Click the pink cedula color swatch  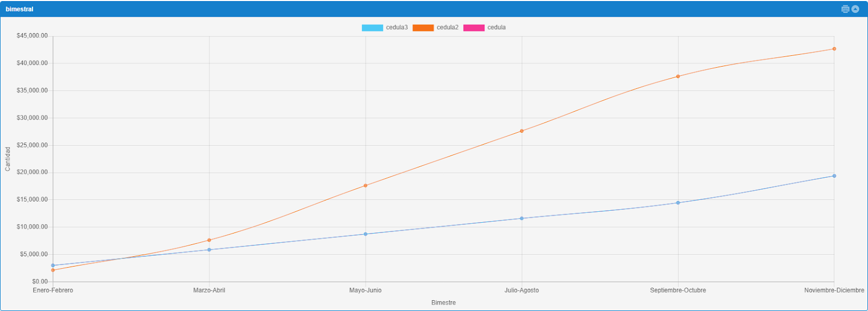tap(474, 28)
